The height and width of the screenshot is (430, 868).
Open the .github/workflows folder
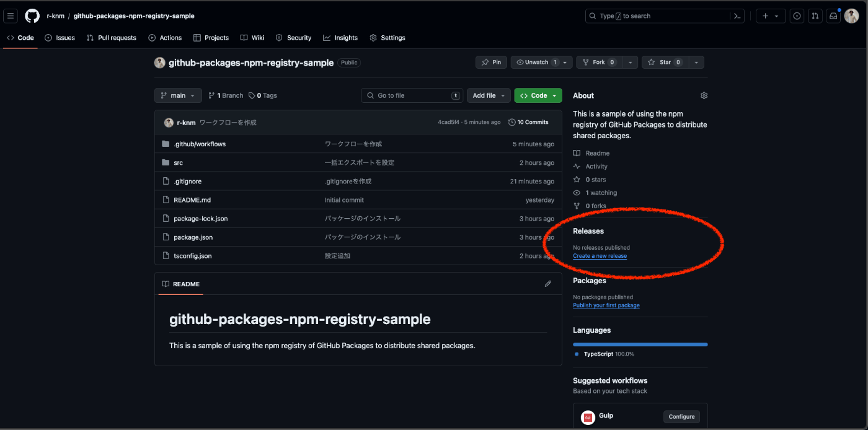(x=200, y=144)
